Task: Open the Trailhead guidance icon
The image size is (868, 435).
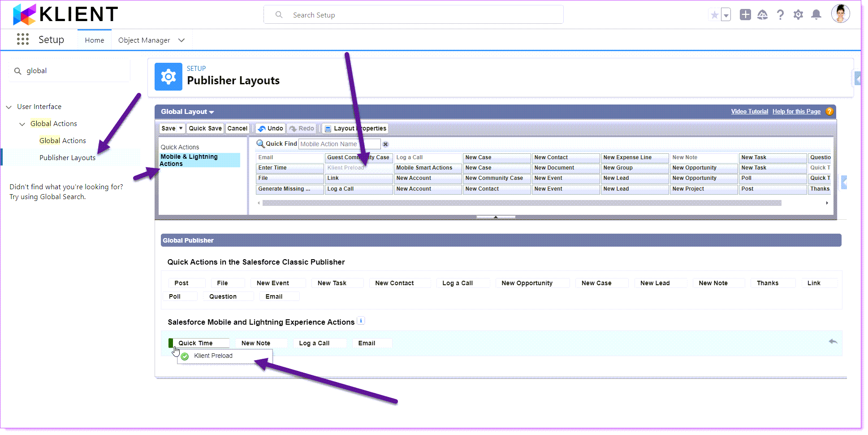Action: (x=762, y=15)
